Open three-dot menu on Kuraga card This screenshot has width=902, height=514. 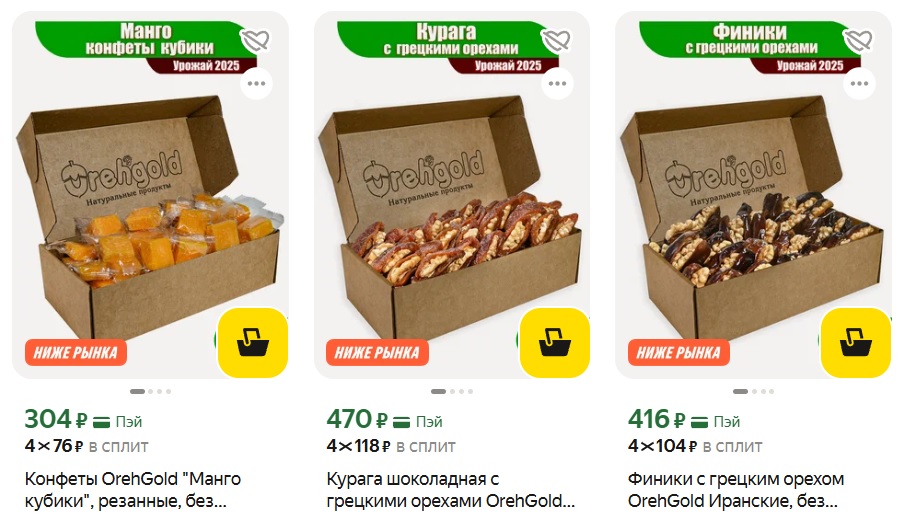[x=557, y=84]
